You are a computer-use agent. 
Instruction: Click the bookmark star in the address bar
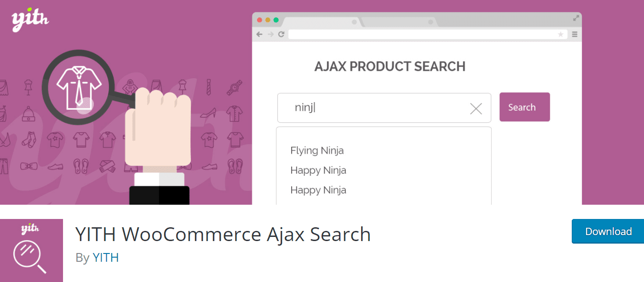560,35
